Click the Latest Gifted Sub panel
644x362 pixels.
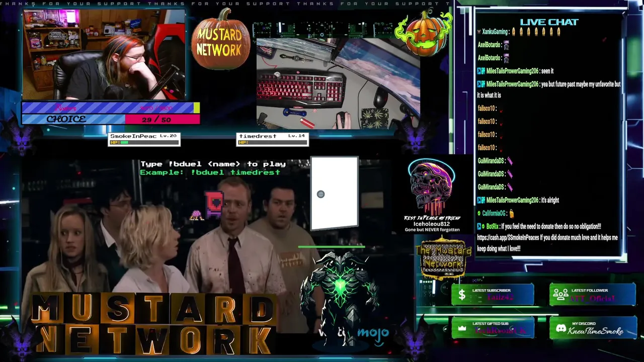coord(493,328)
